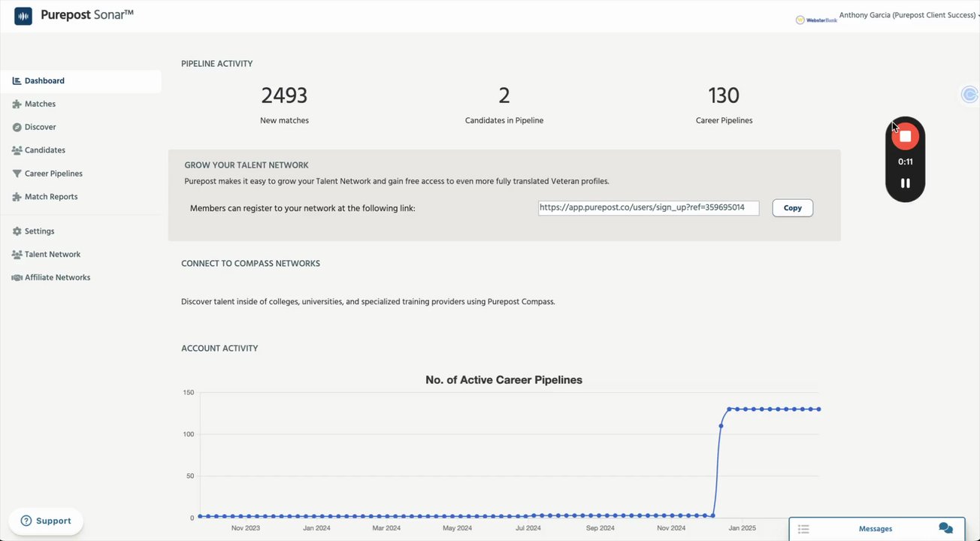The height and width of the screenshot is (541, 980).
Task: Click the Candidates people icon
Action: 17,150
